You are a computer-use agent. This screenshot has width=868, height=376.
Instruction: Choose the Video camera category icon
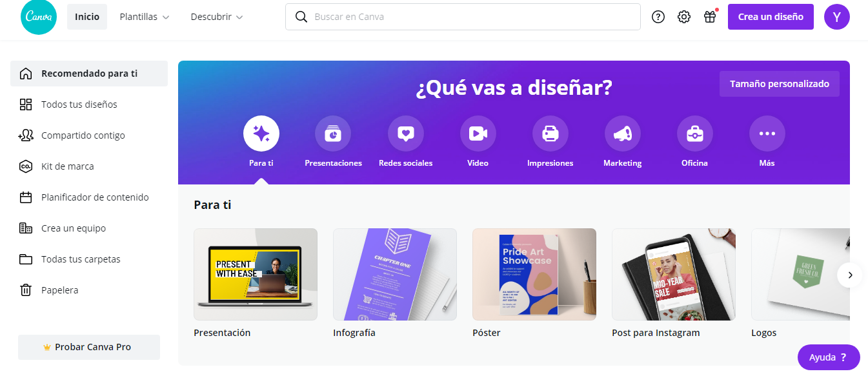pos(478,134)
